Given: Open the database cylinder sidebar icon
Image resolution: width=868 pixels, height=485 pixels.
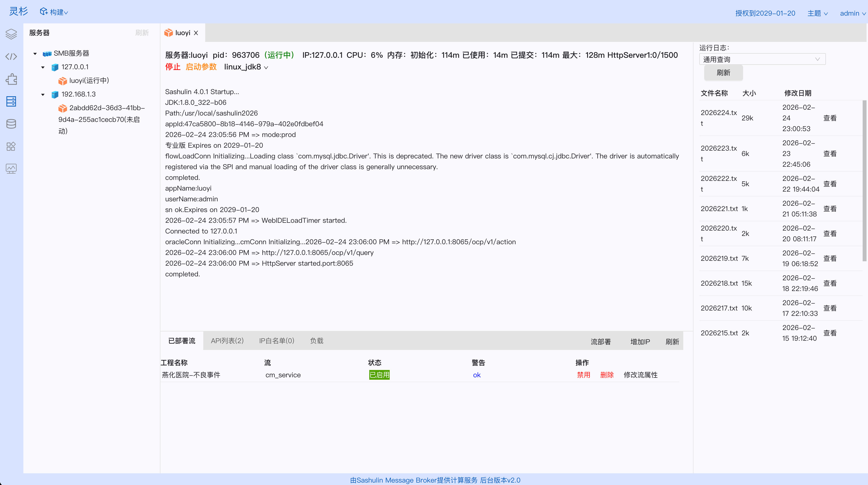Looking at the screenshot, I should pyautogui.click(x=11, y=124).
